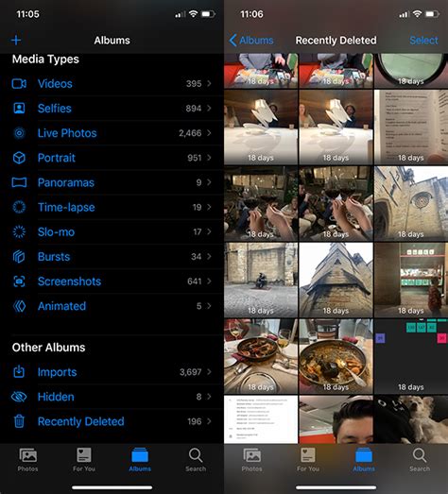Open deleted white document screenshot thumbnail
The image size is (448, 494).
pos(261,419)
